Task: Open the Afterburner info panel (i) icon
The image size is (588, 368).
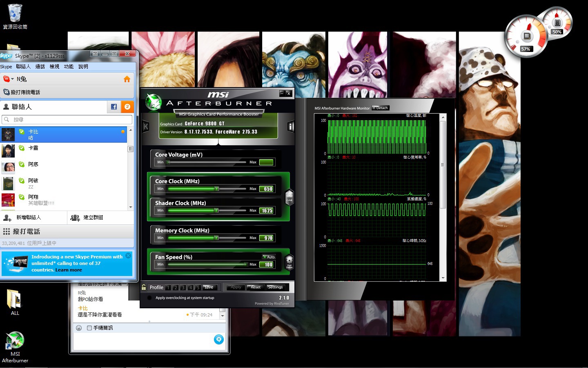Action: point(291,127)
